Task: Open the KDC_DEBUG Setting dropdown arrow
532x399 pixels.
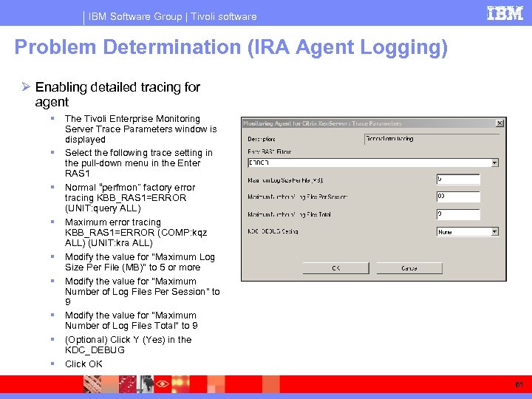Action: [494, 232]
